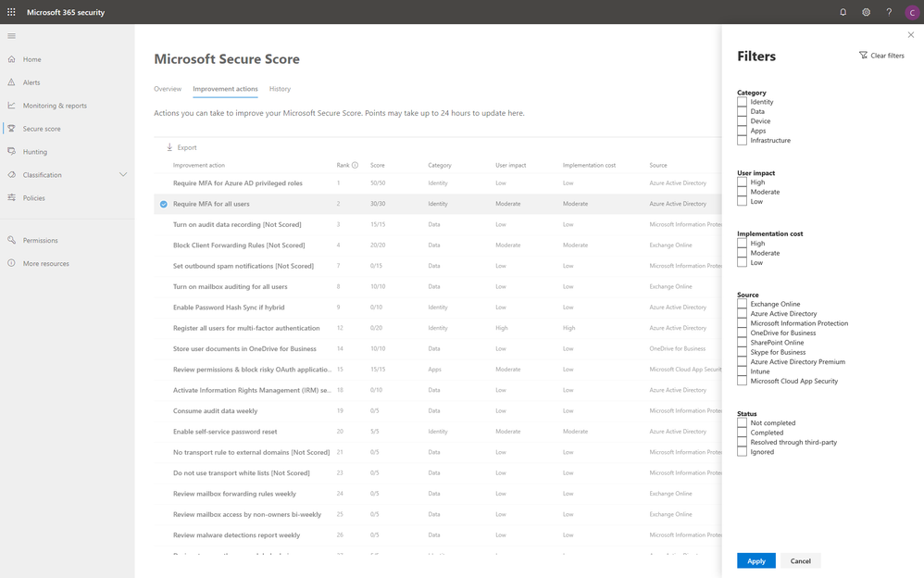924x578 pixels.
Task: Click the Permissions key icon
Action: 11,240
